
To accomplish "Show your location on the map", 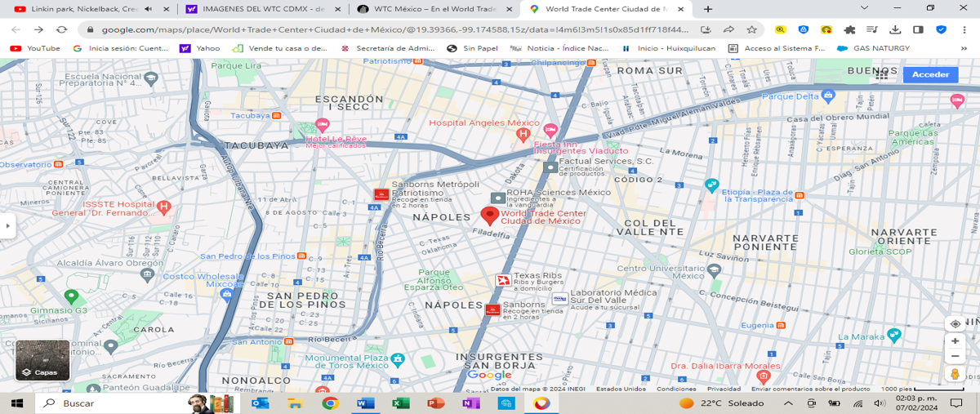I will click(955, 323).
